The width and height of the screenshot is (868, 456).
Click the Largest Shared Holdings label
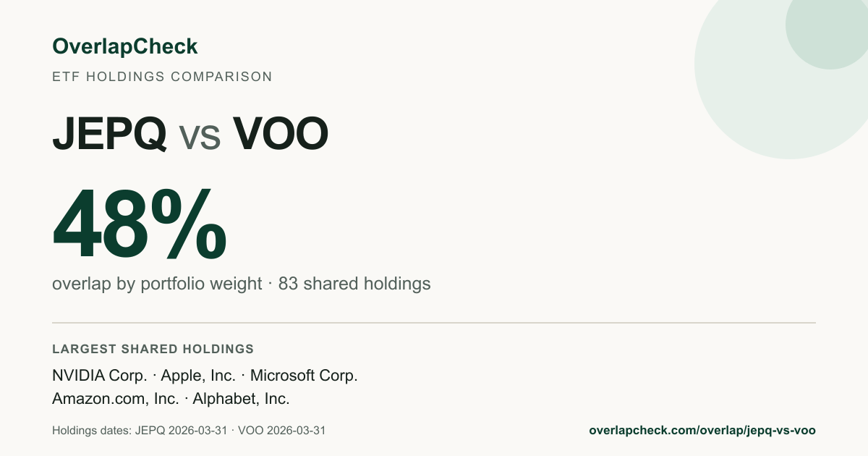(153, 349)
